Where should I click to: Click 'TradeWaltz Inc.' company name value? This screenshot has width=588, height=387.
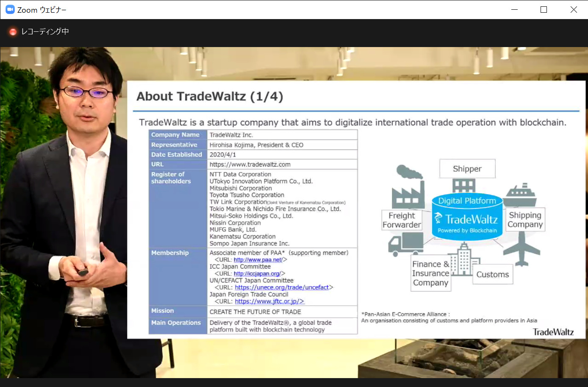click(x=231, y=135)
